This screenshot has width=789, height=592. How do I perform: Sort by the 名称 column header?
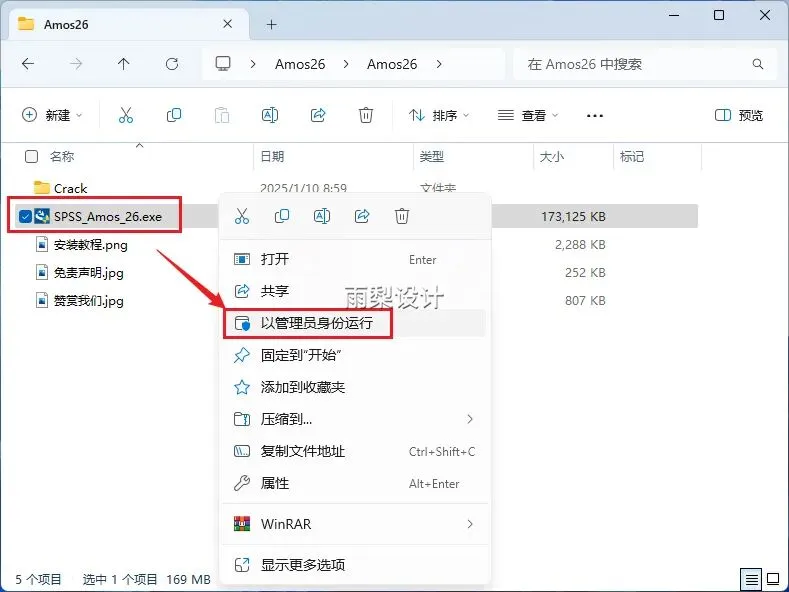[62, 157]
